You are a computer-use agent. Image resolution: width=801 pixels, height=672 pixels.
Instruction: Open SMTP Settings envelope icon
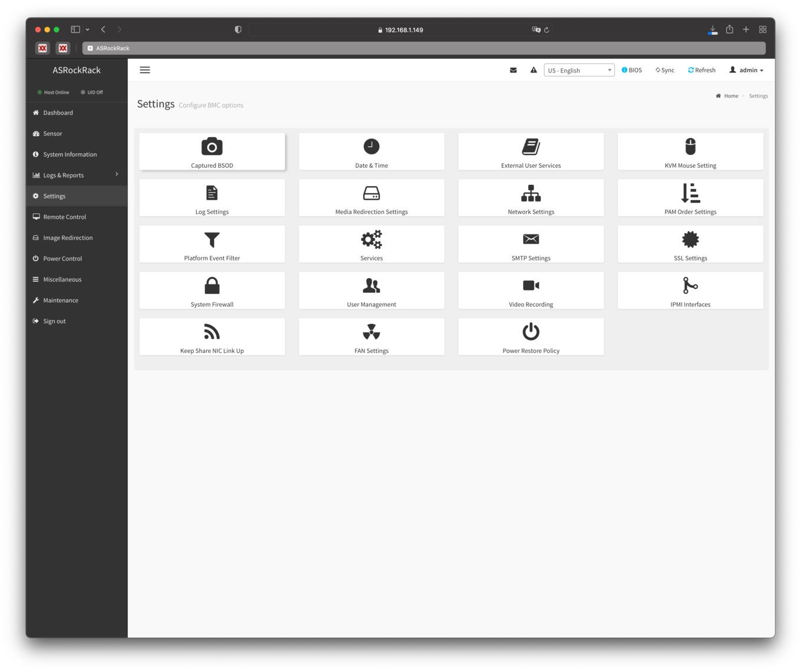(531, 239)
